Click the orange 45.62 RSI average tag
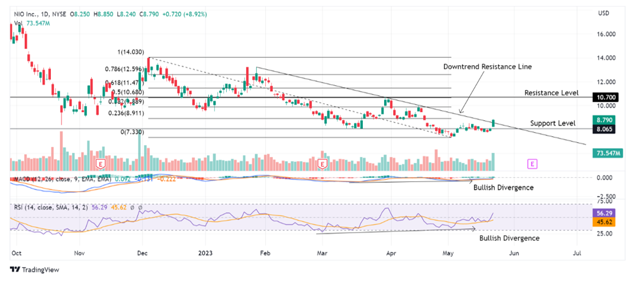Viewport: 644px width, 286px height. [603, 222]
